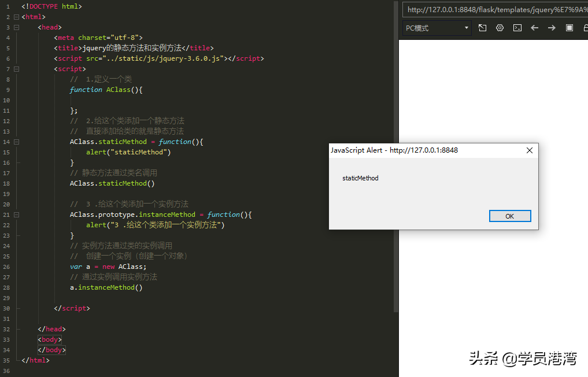
Task: Click the alert call on line 22
Action: [x=156, y=225]
